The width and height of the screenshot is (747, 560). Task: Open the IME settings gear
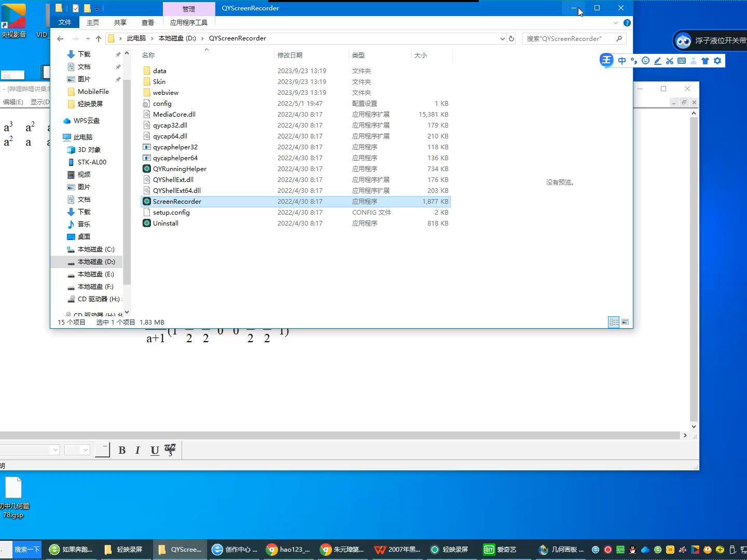coord(717,61)
